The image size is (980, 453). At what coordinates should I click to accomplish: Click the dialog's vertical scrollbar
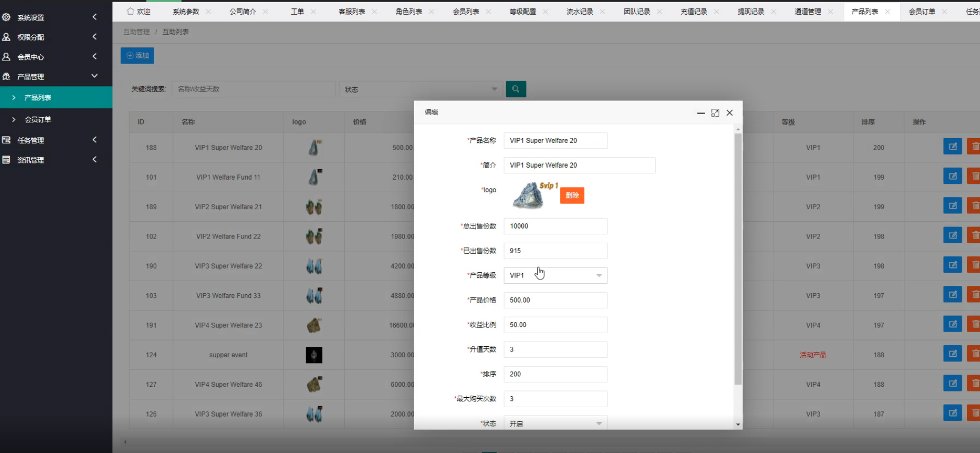[737, 260]
